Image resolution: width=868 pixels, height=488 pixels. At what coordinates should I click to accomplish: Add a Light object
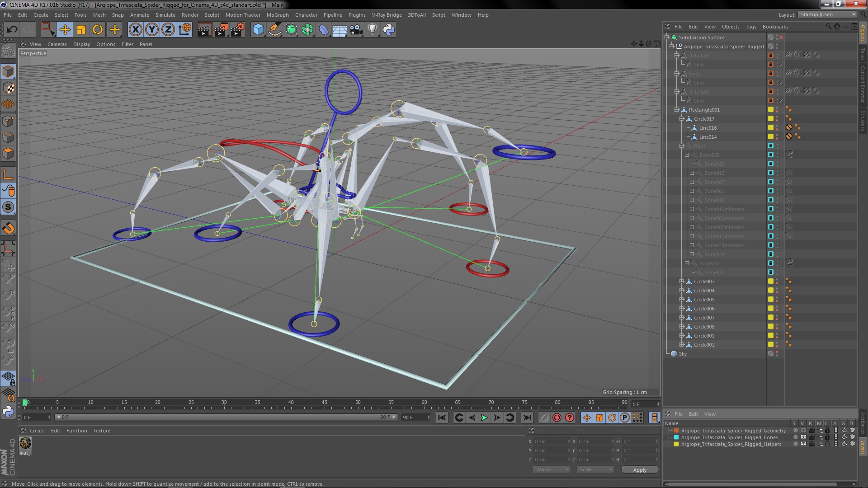pyautogui.click(x=372, y=30)
